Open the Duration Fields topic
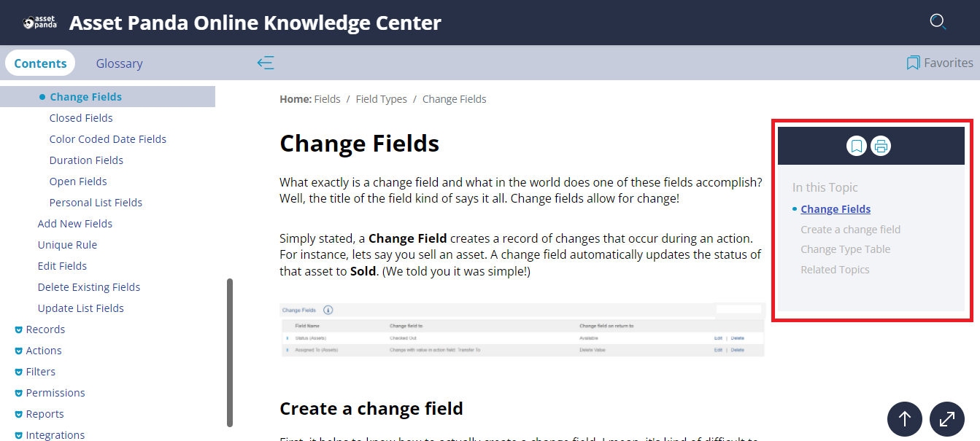Screen dimensions: 980x441 tap(86, 160)
